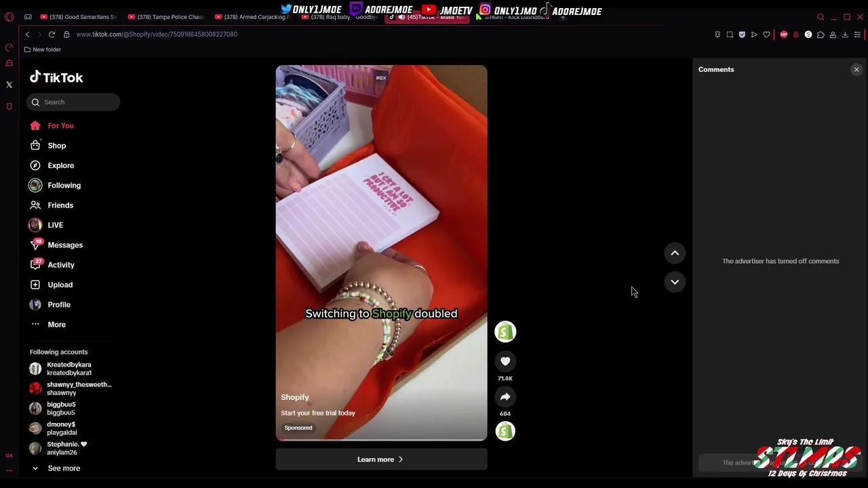Image resolution: width=868 pixels, height=488 pixels.
Task: Open browser download icon in toolbar
Action: (845, 35)
